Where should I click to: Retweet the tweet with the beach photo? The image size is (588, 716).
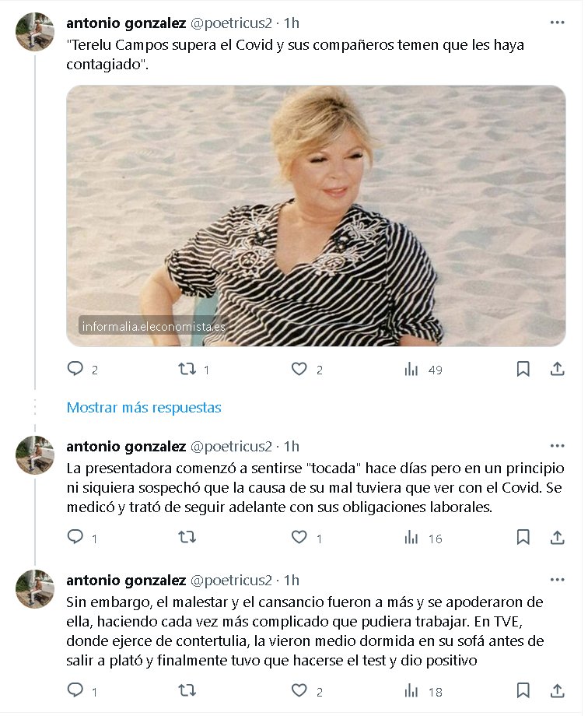tap(187, 369)
